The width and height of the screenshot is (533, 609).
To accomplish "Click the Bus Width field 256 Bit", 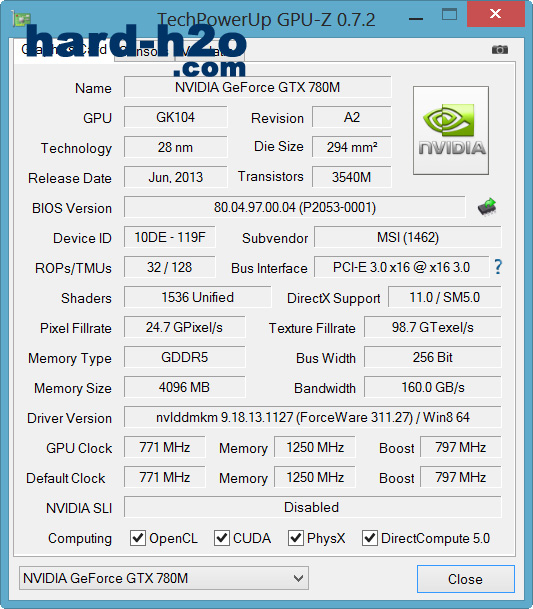I will 433,357.
